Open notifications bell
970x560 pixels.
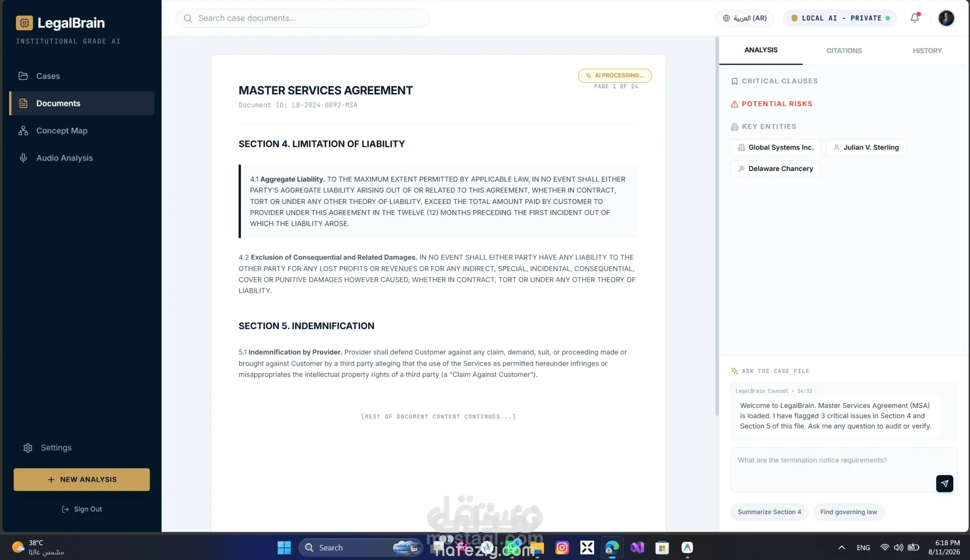click(x=915, y=18)
